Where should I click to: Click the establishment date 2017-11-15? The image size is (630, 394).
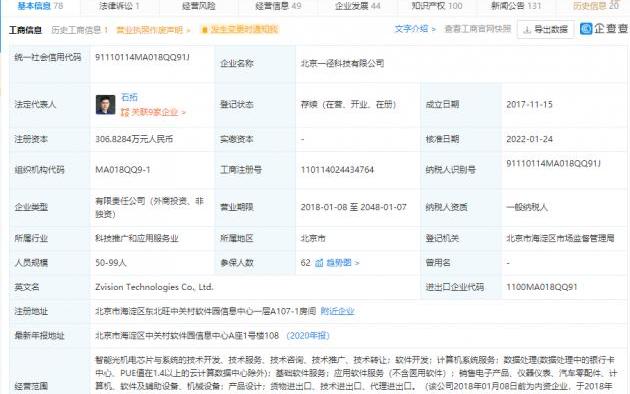(529, 104)
